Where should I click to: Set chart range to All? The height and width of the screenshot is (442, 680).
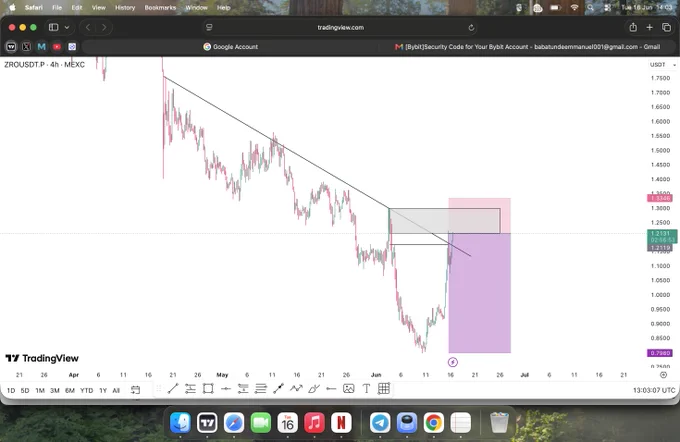tap(116, 390)
